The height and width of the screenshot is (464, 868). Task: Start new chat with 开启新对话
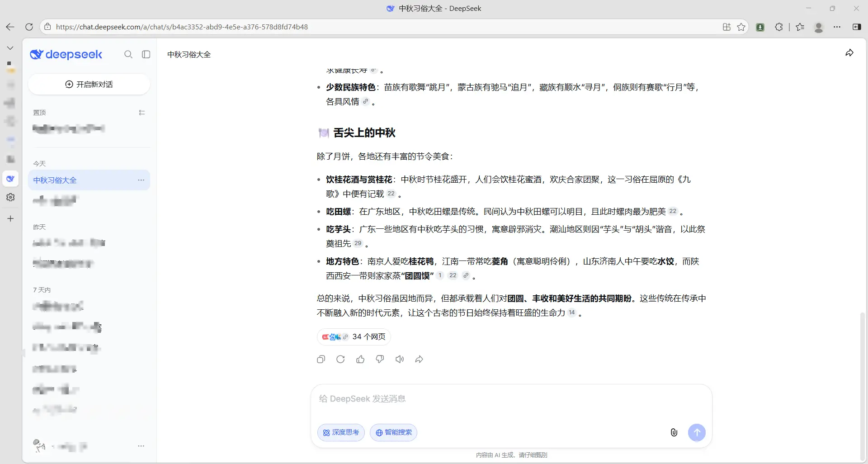click(89, 84)
